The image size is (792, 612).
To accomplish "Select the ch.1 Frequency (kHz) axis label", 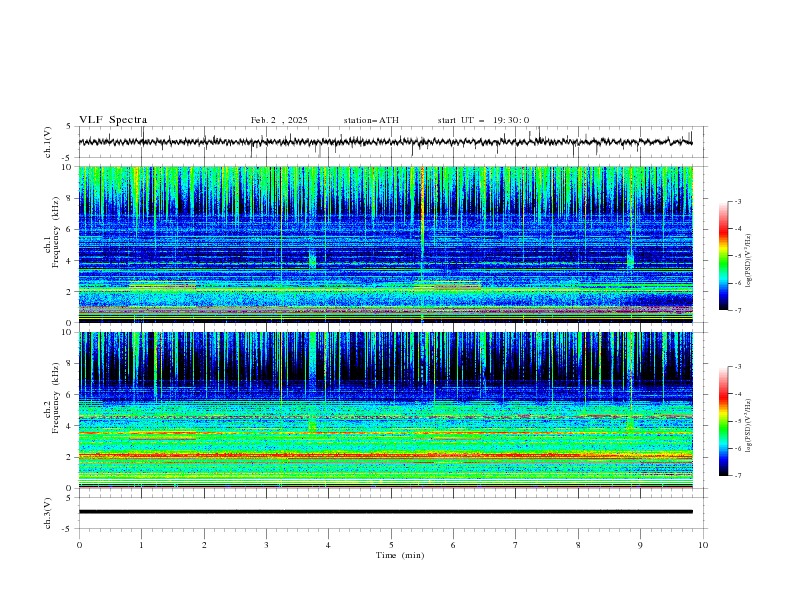I will pyautogui.click(x=53, y=231).
